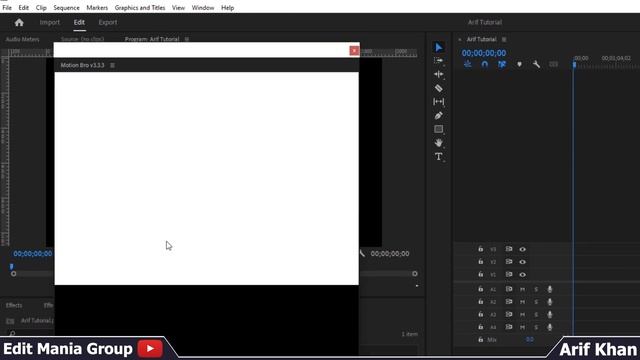Toggle track lock for A3
Viewport: 640px width, 360px height.
[481, 314]
